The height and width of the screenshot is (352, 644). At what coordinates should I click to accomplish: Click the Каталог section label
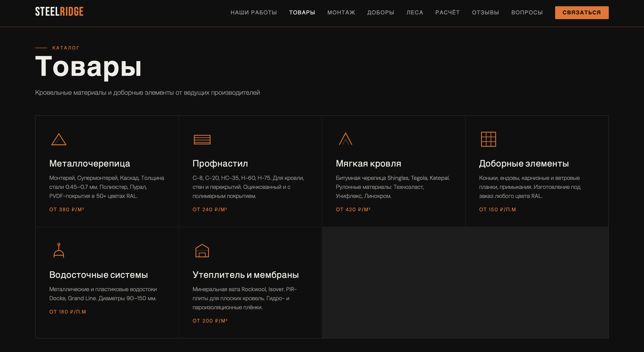click(65, 48)
